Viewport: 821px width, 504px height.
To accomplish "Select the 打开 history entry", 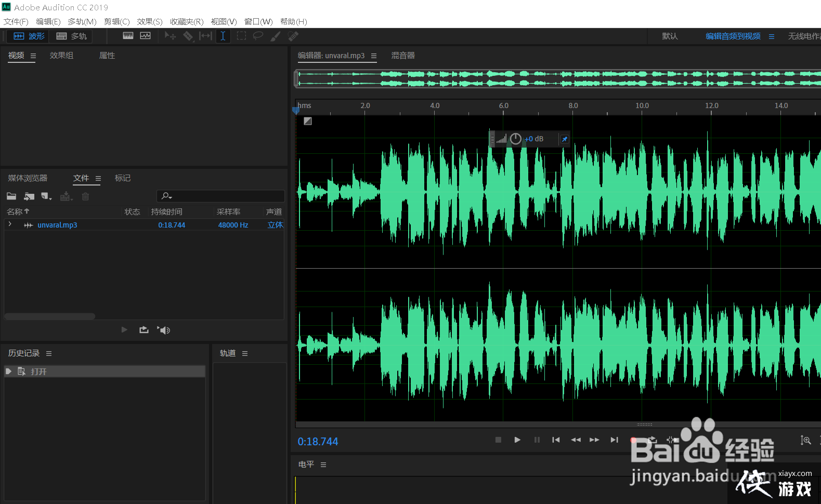I will click(x=105, y=372).
